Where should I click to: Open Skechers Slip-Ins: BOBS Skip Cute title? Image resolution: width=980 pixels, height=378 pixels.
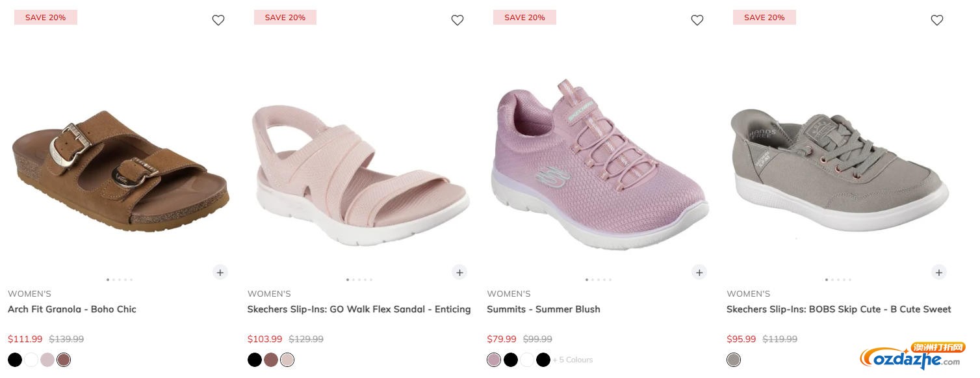pos(838,309)
